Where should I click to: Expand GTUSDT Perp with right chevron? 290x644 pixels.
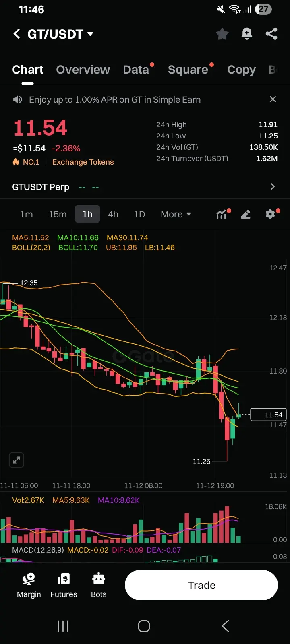(x=273, y=187)
